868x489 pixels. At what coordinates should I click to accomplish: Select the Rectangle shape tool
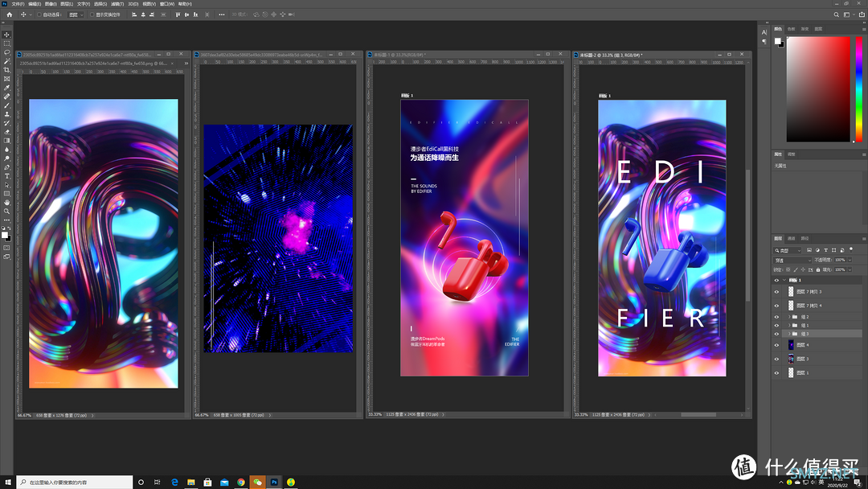[6, 194]
